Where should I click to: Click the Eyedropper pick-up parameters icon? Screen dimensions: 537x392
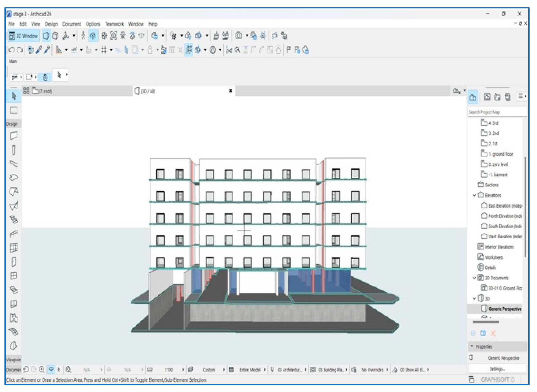tap(39, 50)
